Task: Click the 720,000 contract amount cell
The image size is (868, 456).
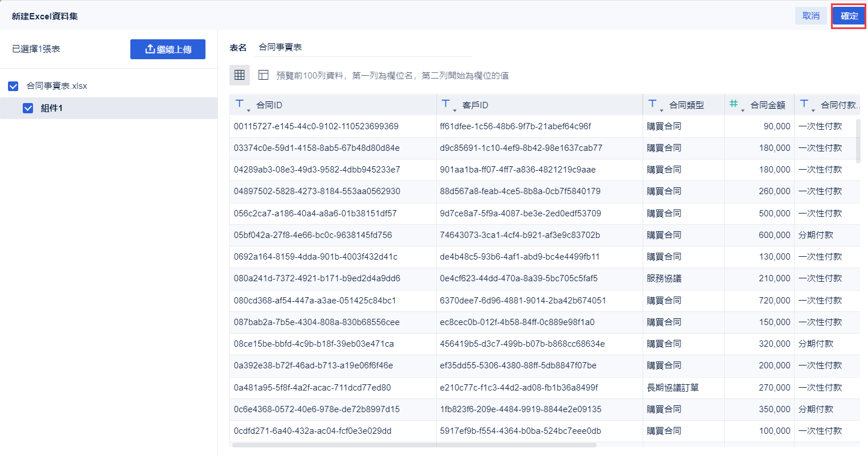Action: [759, 301]
